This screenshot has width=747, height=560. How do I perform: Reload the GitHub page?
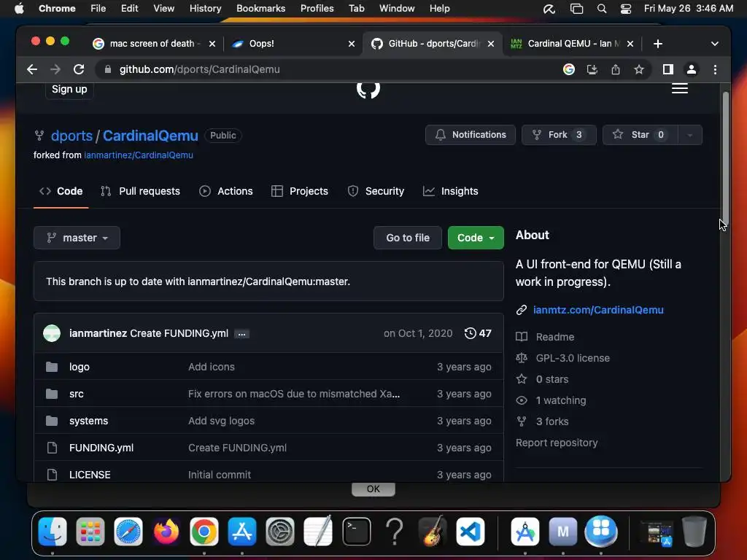coord(79,69)
